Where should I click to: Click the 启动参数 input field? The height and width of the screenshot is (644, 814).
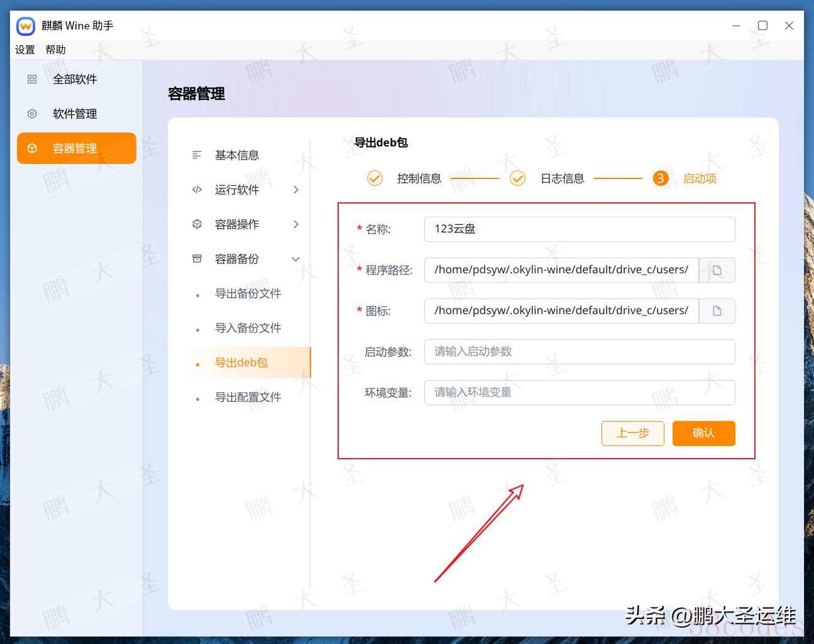[579, 352]
